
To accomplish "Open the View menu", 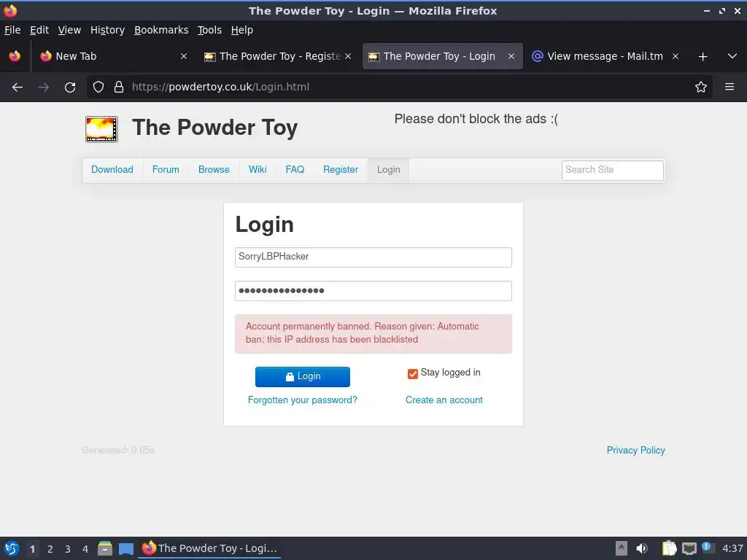I will click(69, 30).
